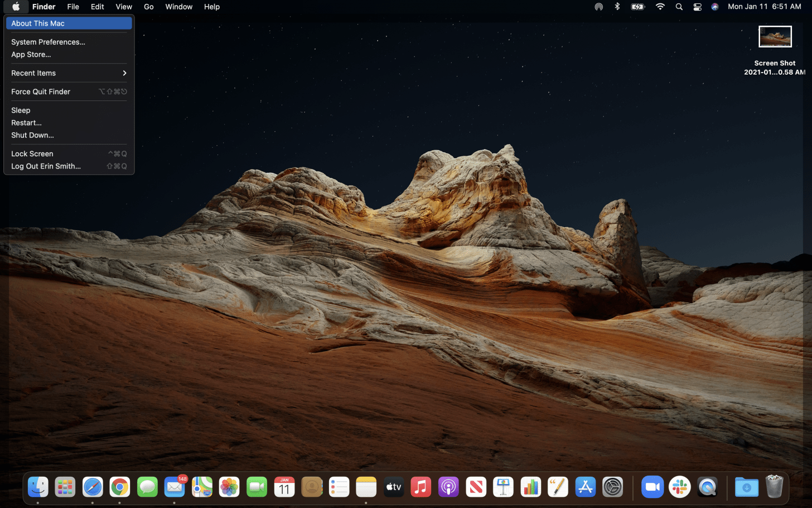Open the Trash in the Dock
This screenshot has height=508, width=812.
click(x=774, y=487)
